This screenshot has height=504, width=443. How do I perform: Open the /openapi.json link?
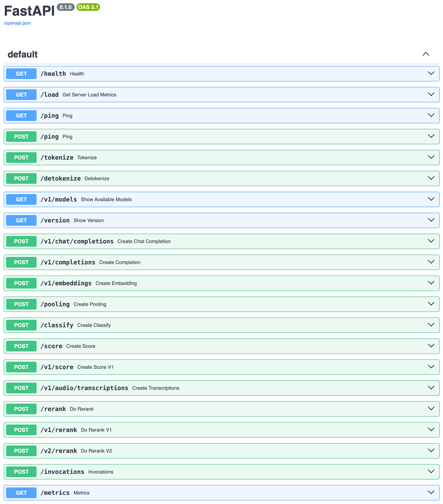pos(17,23)
